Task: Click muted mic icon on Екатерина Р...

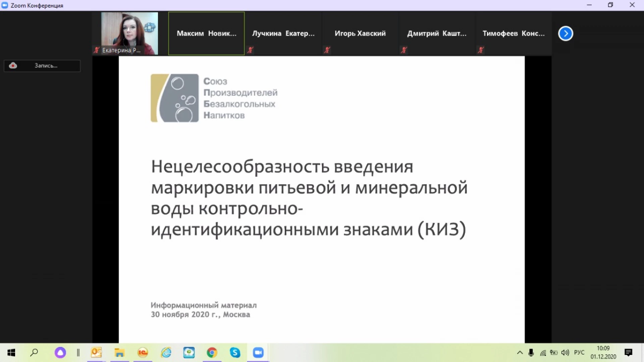Action: (97, 50)
